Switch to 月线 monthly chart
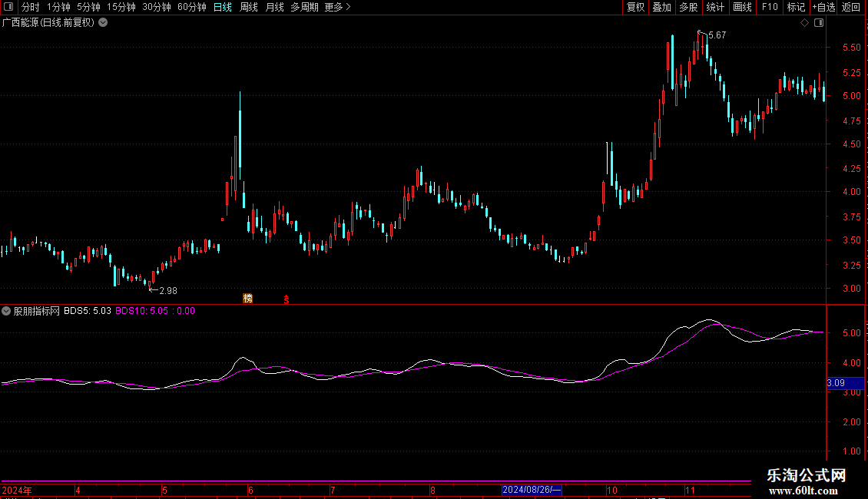The width and height of the screenshot is (868, 499). pyautogui.click(x=274, y=7)
